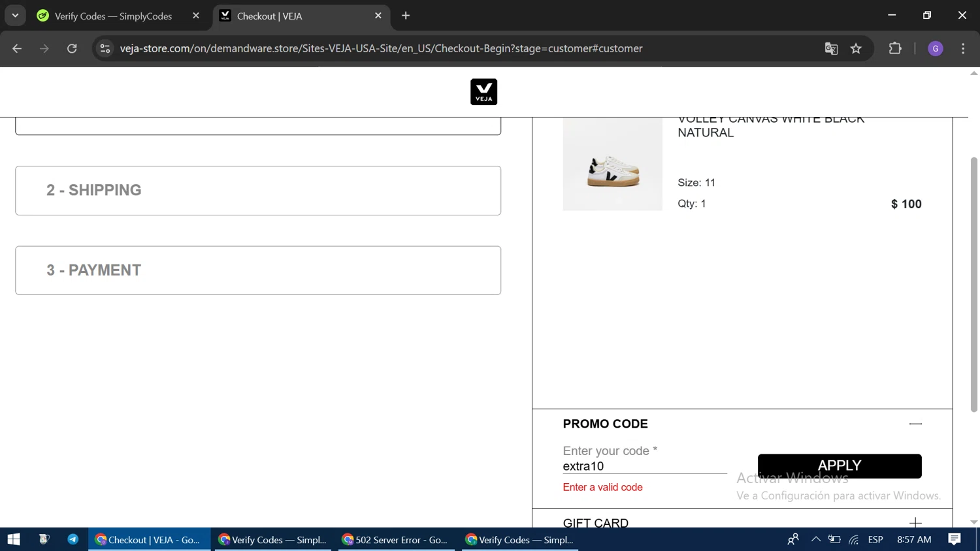The width and height of the screenshot is (980, 551).
Task: Click the battery tray icon
Action: (834, 539)
